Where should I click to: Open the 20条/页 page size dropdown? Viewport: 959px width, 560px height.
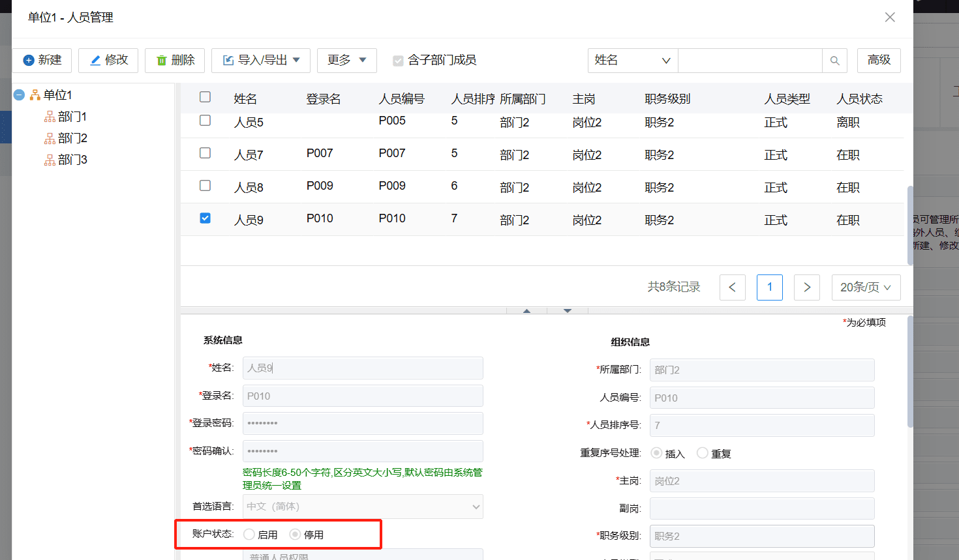(x=866, y=287)
